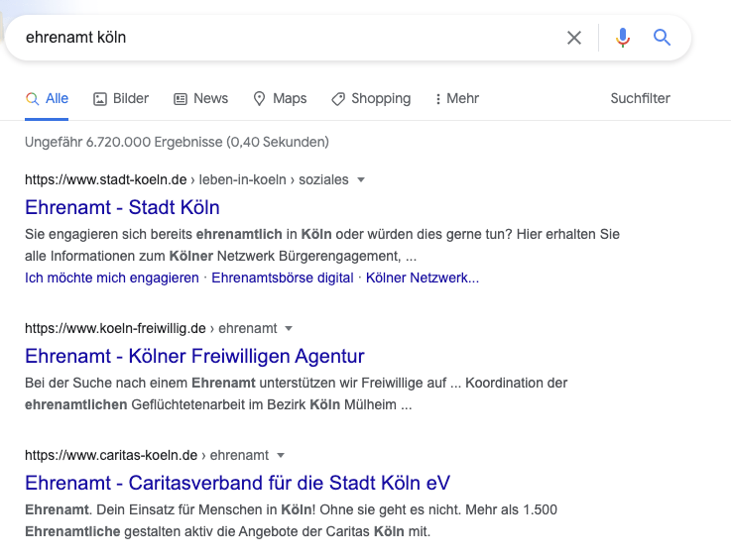The height and width of the screenshot is (560, 731).
Task: Expand the dropdown arrow beside koeln-freiwillig.de URL
Action: tap(289, 328)
